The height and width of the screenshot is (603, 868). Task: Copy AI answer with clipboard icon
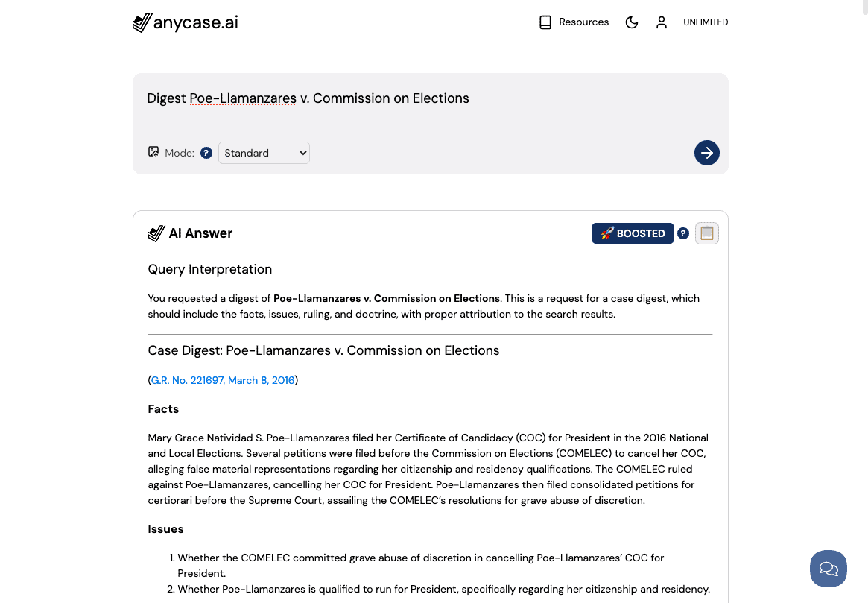(x=707, y=233)
